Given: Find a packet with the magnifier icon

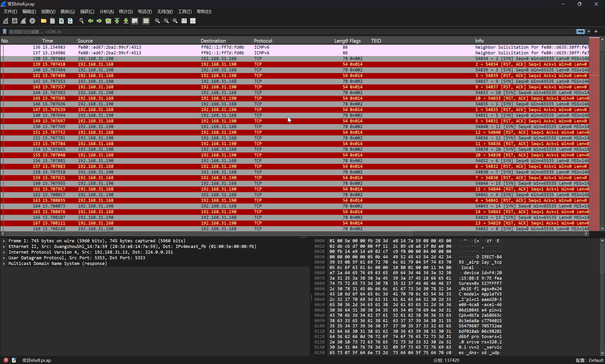Looking at the screenshot, I should point(82,21).
